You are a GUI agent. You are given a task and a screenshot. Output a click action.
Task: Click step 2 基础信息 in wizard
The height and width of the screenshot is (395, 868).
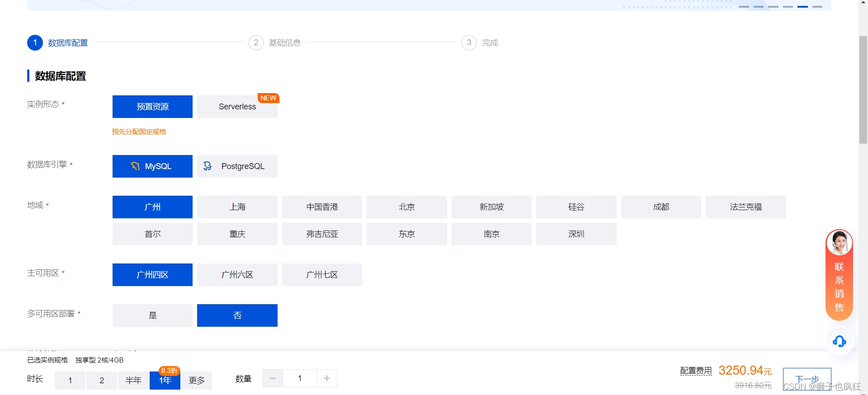tap(275, 42)
